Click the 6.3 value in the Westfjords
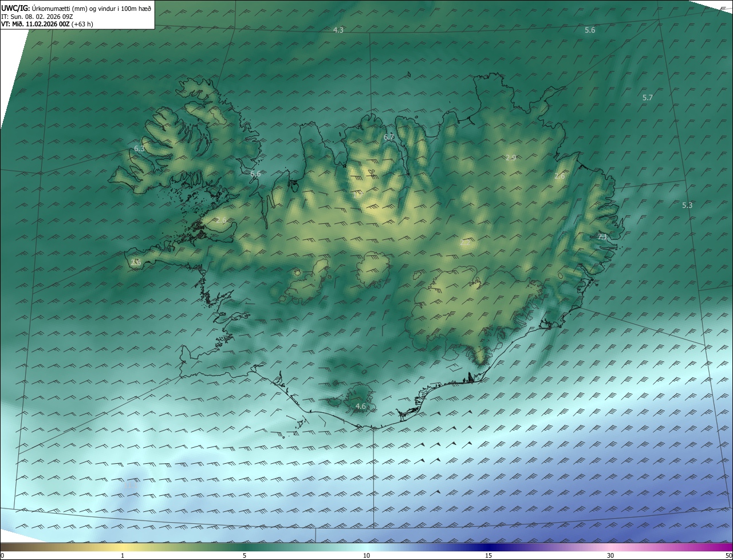This screenshot has height=560, width=733. click(x=139, y=148)
